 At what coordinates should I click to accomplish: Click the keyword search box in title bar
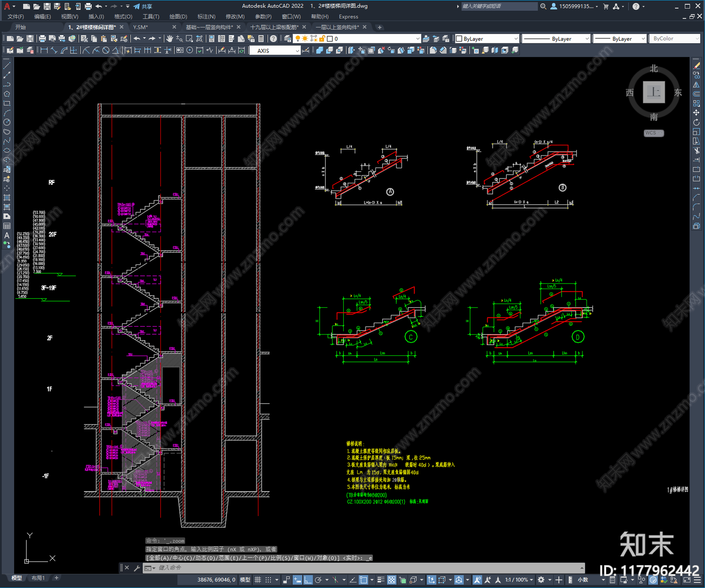[x=499, y=6]
